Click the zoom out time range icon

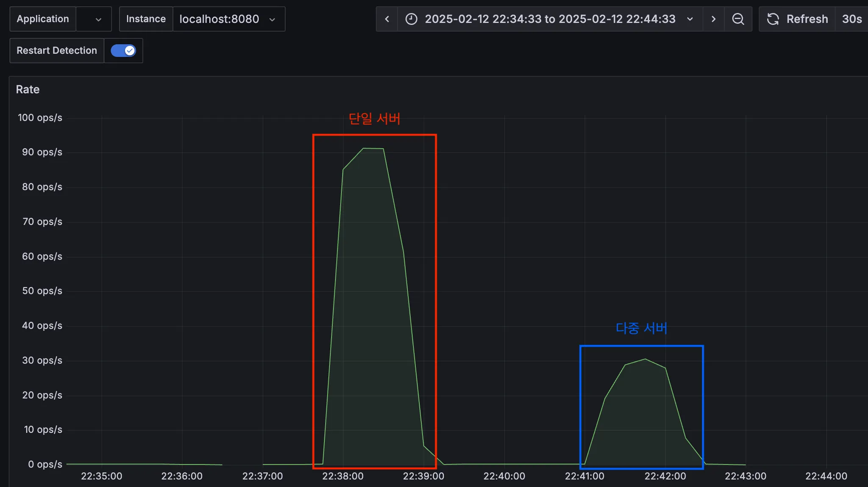pyautogui.click(x=738, y=19)
